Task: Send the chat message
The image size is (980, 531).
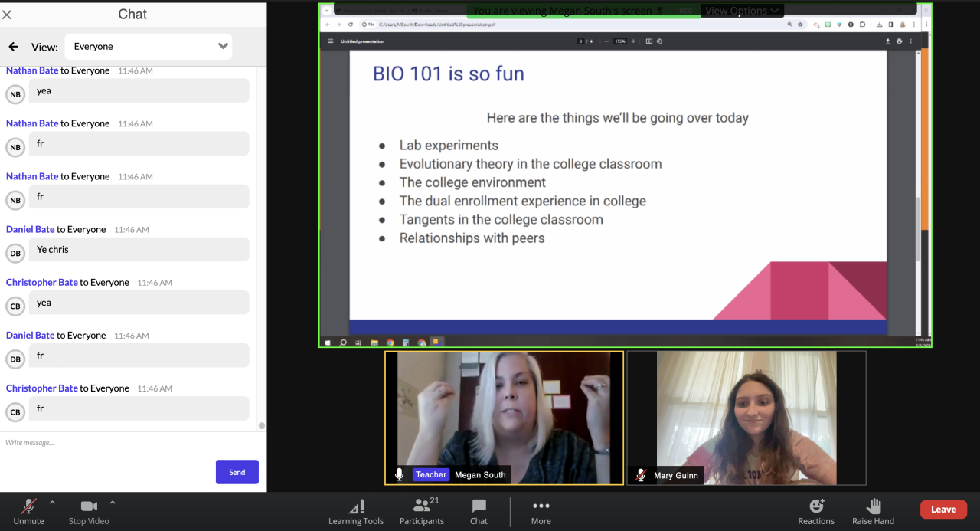Action: click(x=237, y=472)
